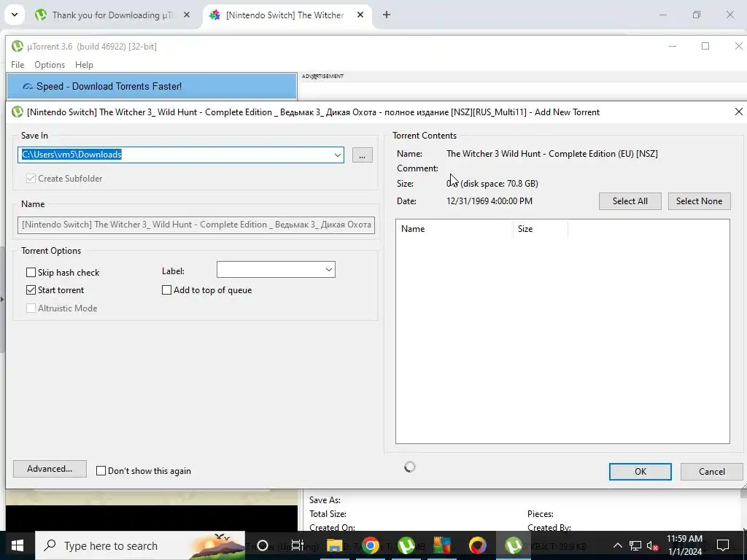The height and width of the screenshot is (560, 747).
Task: Show hidden system tray icons
Action: [x=617, y=545]
